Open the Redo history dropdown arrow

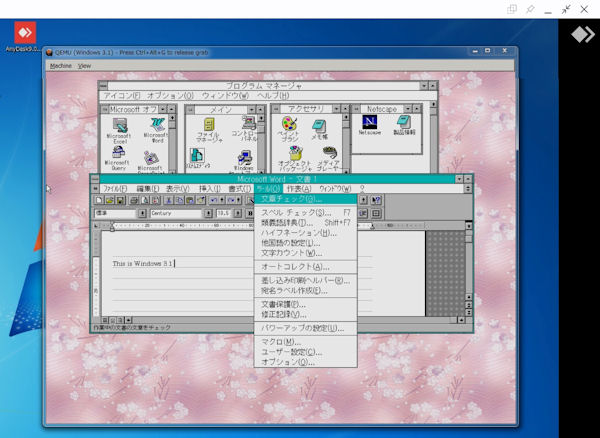(x=238, y=200)
